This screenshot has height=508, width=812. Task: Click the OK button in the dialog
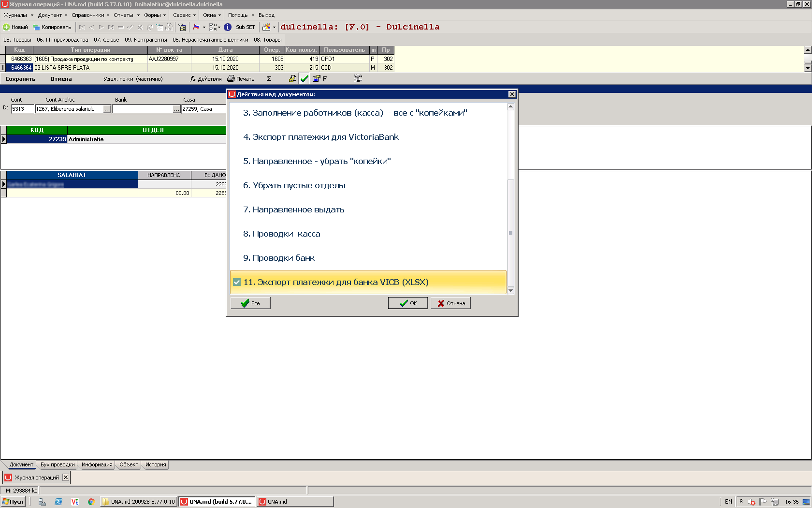[x=408, y=303]
